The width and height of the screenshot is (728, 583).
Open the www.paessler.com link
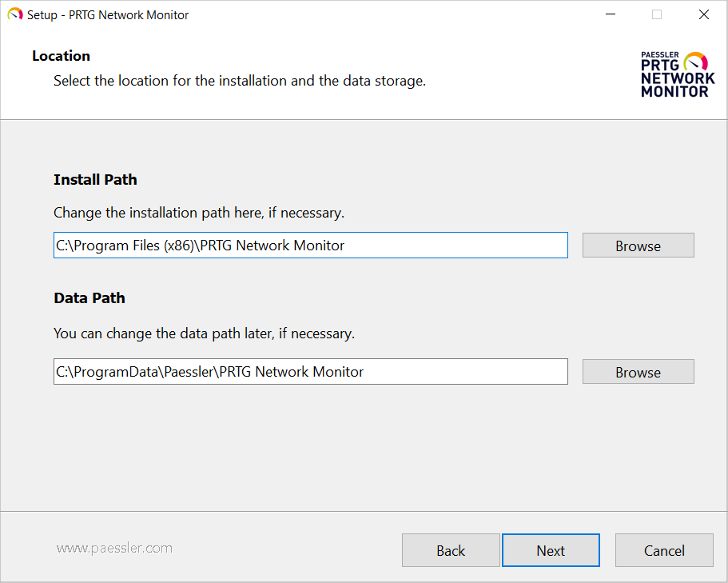(x=114, y=549)
